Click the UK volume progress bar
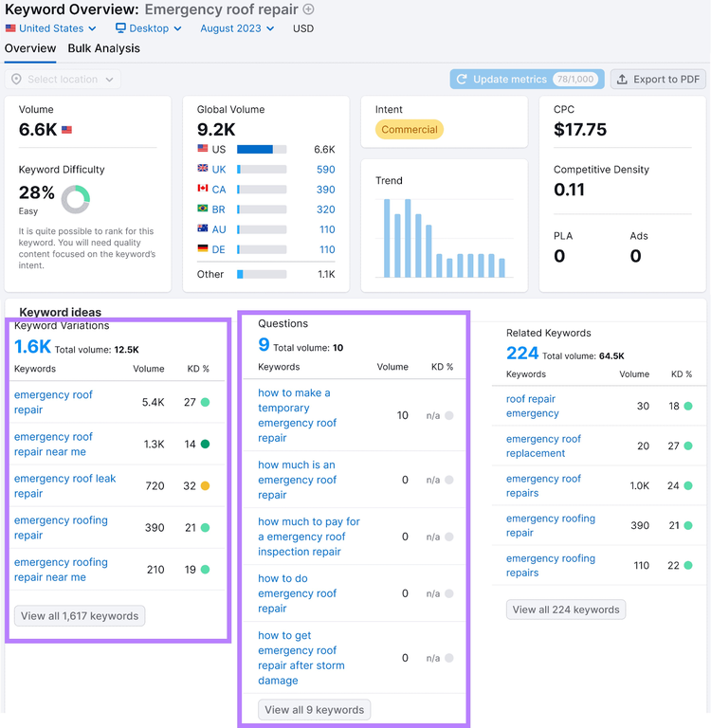The height and width of the screenshot is (728, 711). tap(262, 170)
